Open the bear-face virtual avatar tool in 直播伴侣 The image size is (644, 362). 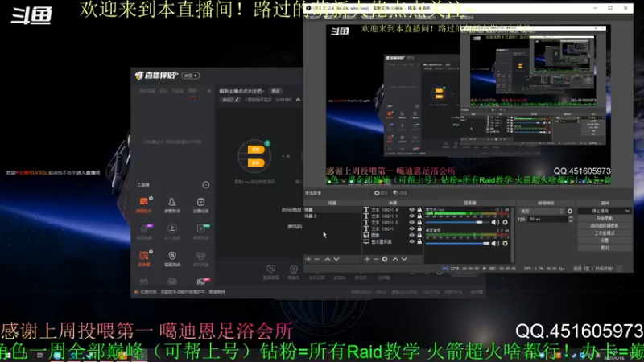pos(200,258)
